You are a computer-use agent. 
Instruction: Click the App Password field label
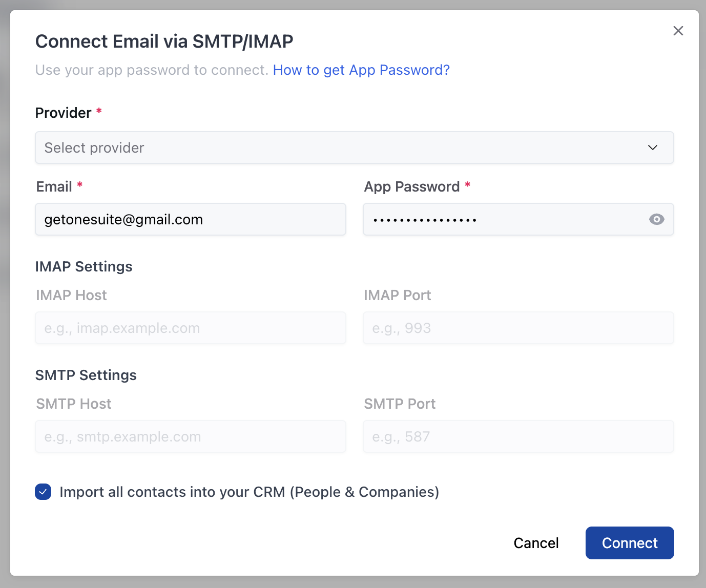point(411,186)
